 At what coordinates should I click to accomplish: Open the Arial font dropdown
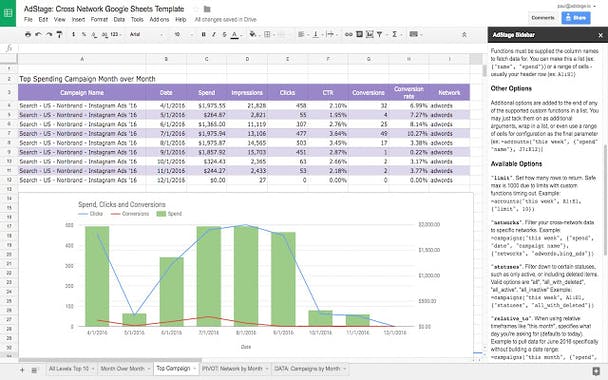pyautogui.click(x=146, y=35)
